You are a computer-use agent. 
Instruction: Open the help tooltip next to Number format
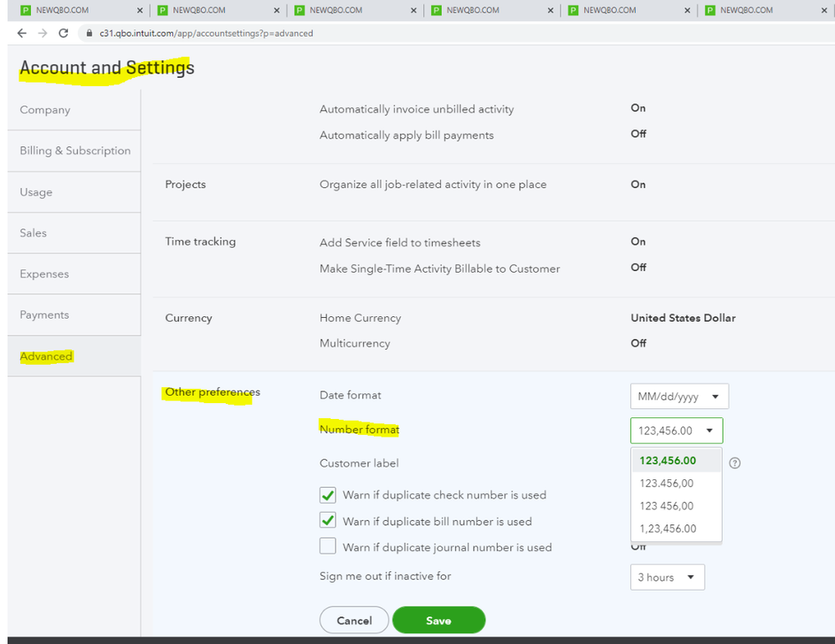(x=735, y=462)
